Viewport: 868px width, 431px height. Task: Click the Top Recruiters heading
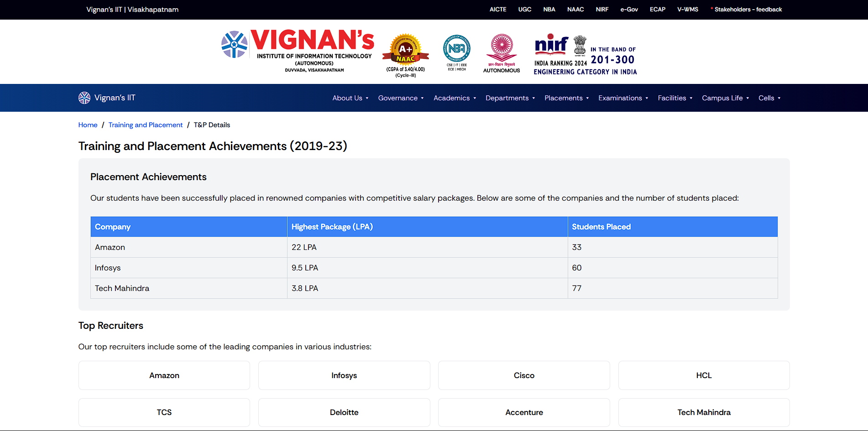[x=111, y=326]
